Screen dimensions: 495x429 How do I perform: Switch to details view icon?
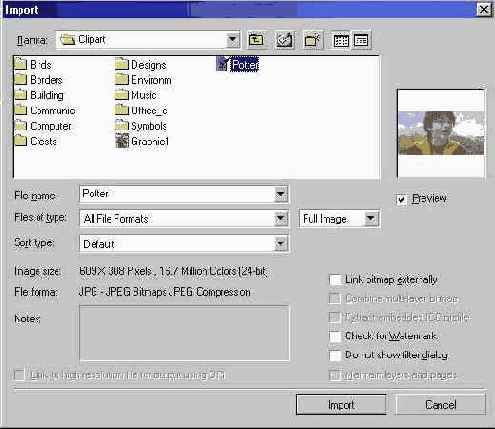click(361, 41)
